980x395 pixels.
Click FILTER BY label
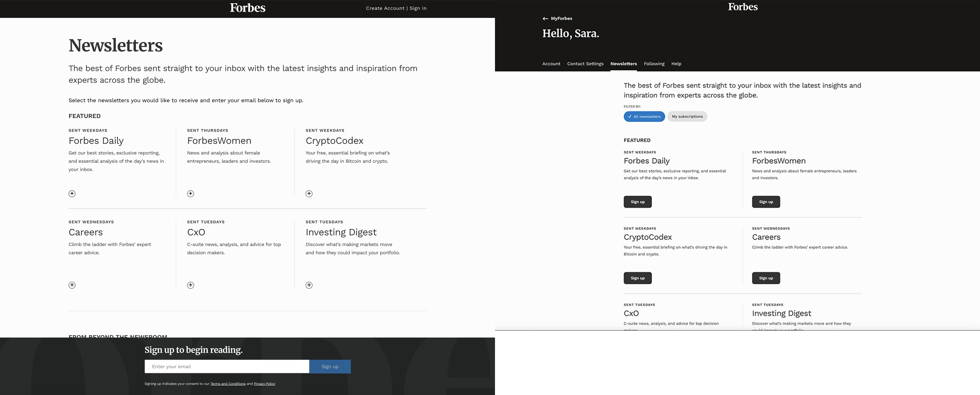pyautogui.click(x=632, y=107)
